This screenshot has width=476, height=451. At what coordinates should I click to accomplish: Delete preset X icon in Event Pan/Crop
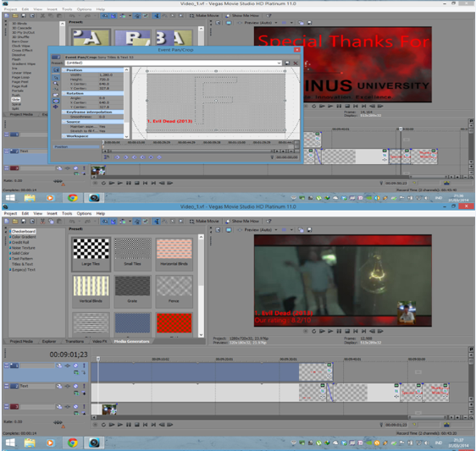[296, 63]
